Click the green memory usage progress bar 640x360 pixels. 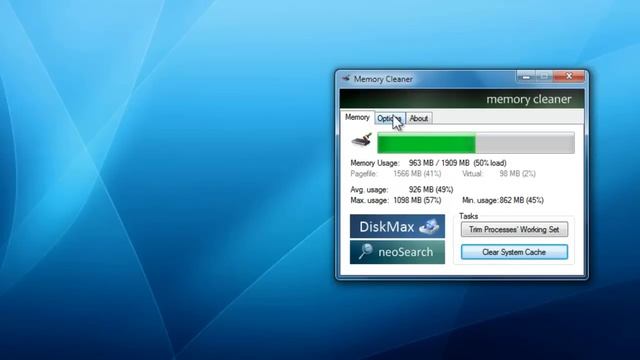coord(476,143)
